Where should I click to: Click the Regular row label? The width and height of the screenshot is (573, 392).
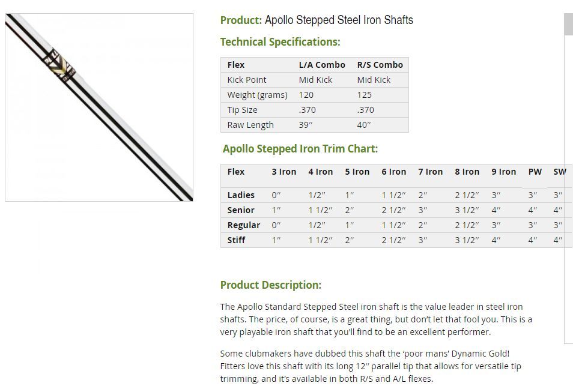[244, 225]
